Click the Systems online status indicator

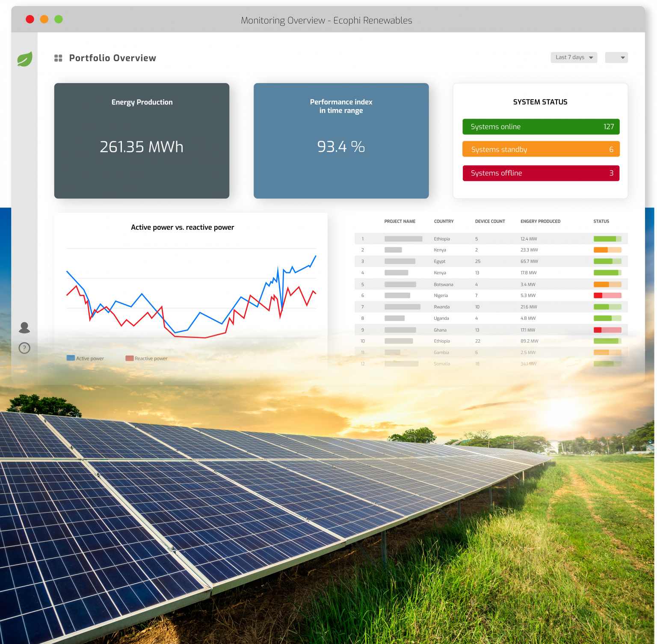[x=541, y=127]
